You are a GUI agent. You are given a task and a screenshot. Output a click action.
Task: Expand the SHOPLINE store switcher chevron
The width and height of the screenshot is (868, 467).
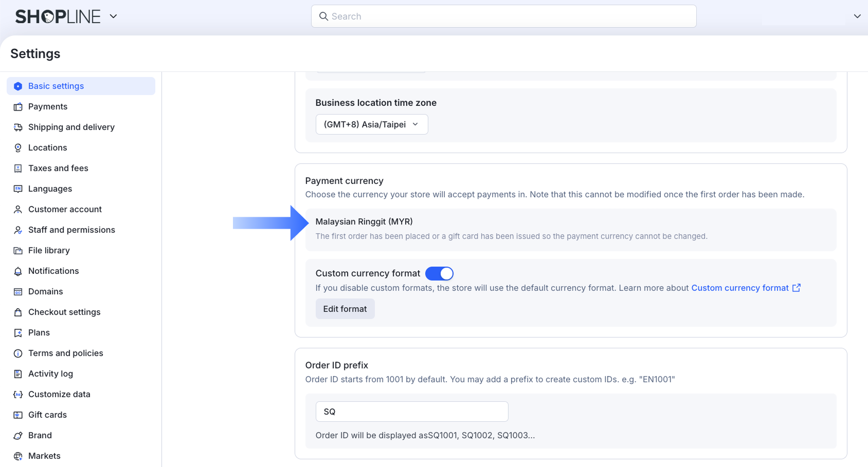[114, 16]
